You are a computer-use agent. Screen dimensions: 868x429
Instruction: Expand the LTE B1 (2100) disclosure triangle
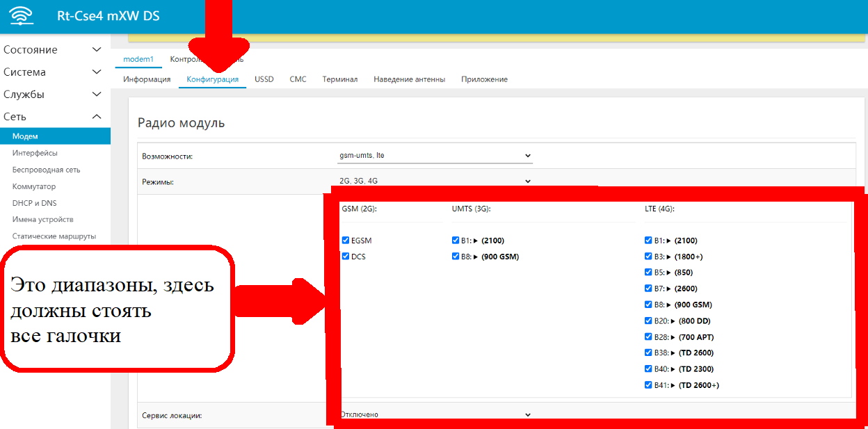pos(670,241)
